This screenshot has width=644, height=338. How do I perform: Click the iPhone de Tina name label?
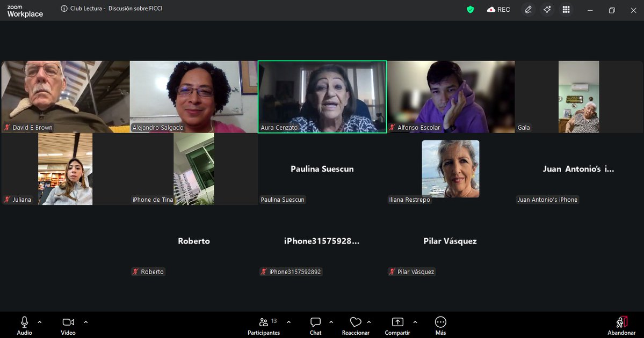(x=153, y=200)
